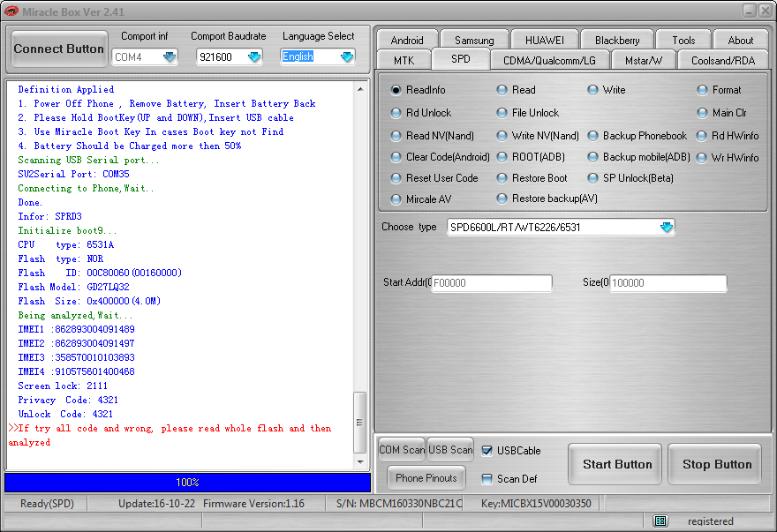Click the log panel scrollbar thumb
Screen dimensions: 777x532
pos(359,423)
